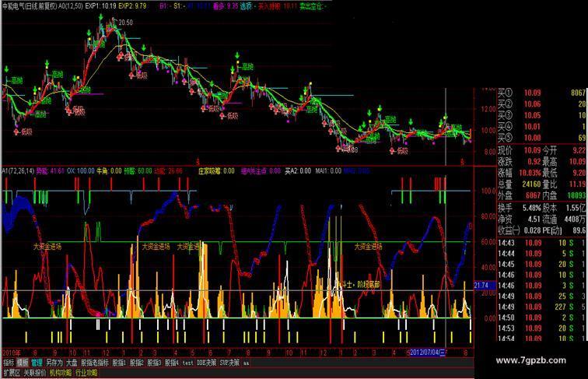Click the 另存为 button
Image resolution: width=588 pixels, height=379 pixels.
(x=54, y=363)
